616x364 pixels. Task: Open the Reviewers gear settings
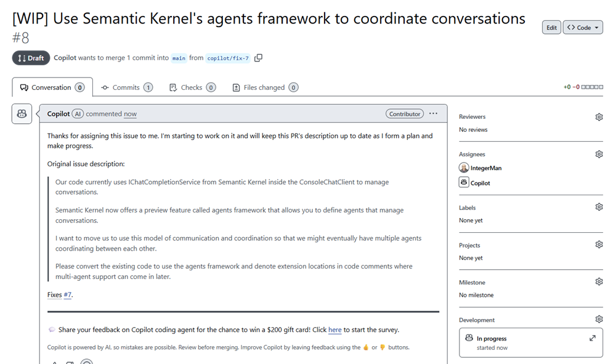point(599,117)
